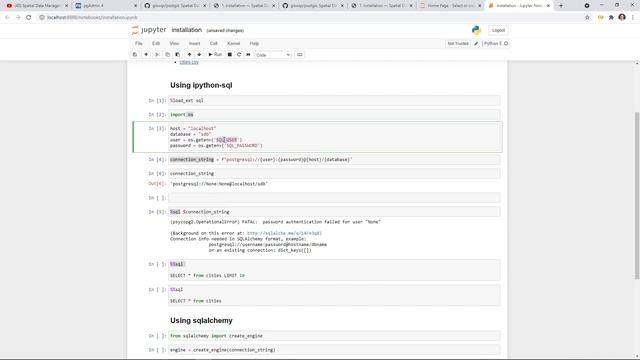Open the Cell menu
The width and height of the screenshot is (640, 360).
pyautogui.click(x=213, y=43)
